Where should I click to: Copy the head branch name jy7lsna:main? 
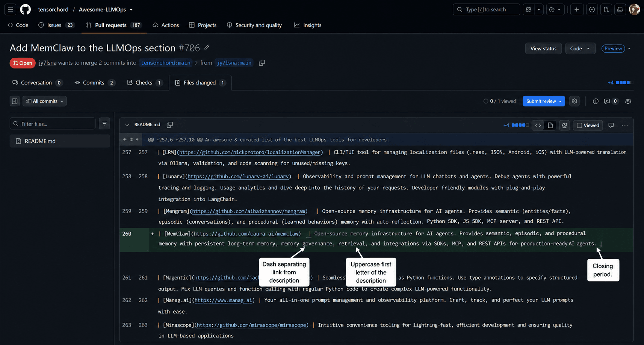click(x=262, y=63)
